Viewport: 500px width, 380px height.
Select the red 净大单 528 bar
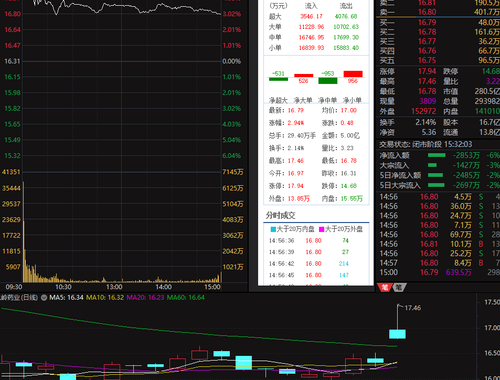(304, 76)
